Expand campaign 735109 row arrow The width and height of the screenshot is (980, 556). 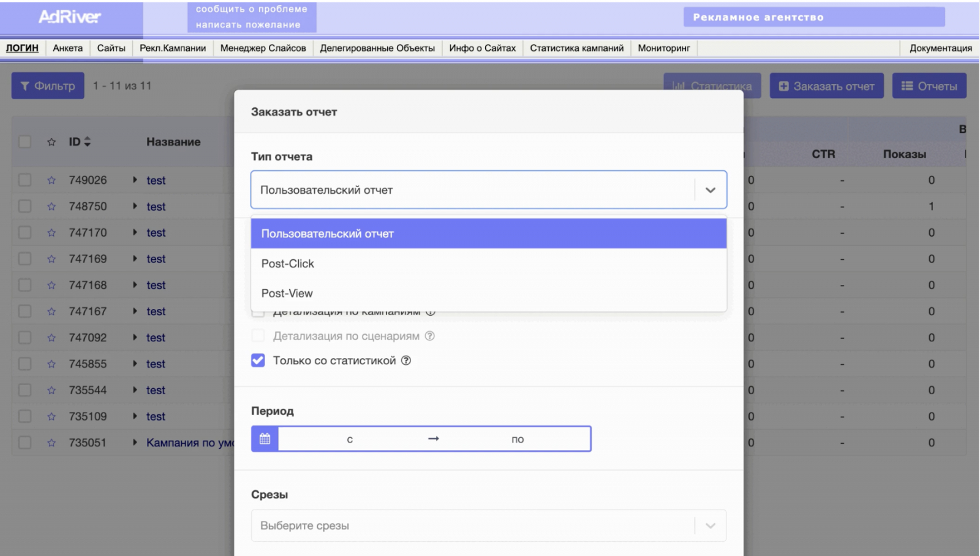click(135, 416)
